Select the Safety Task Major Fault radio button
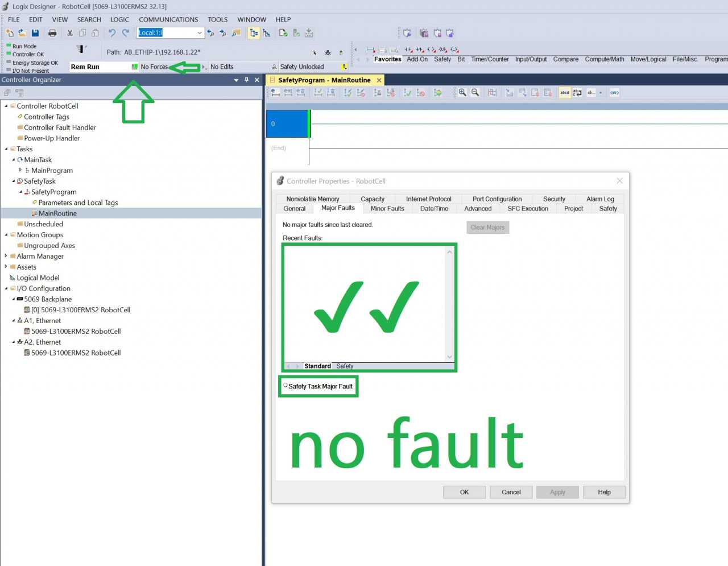Image resolution: width=728 pixels, height=566 pixels. click(286, 386)
